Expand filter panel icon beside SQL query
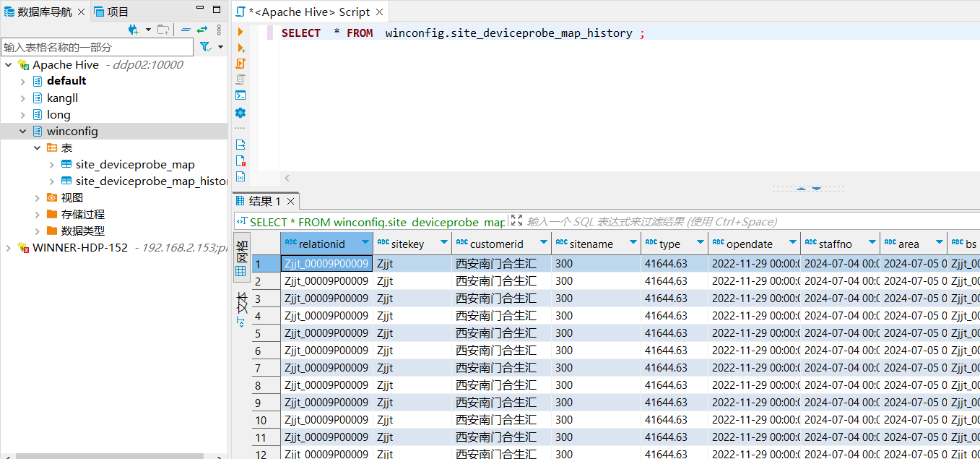 click(x=516, y=220)
